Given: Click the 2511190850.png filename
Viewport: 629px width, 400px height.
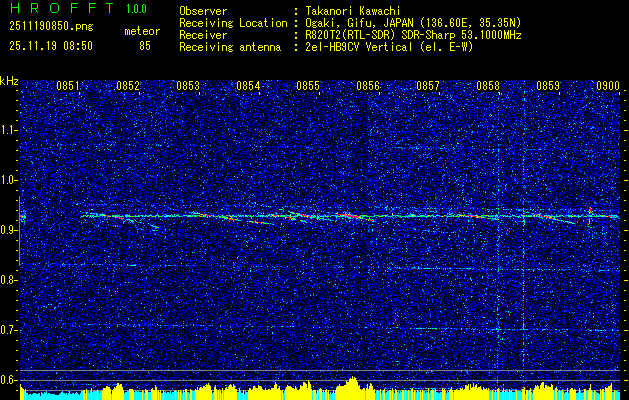Looking at the screenshot, I should point(51,27).
